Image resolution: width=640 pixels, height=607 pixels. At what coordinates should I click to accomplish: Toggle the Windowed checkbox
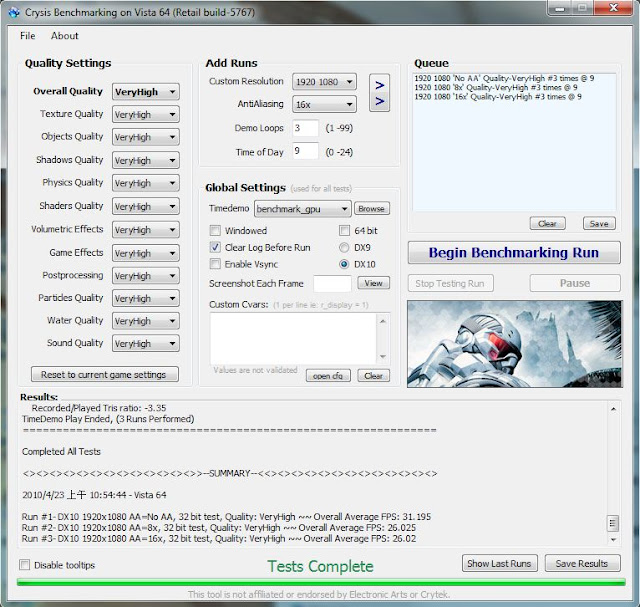coord(215,231)
